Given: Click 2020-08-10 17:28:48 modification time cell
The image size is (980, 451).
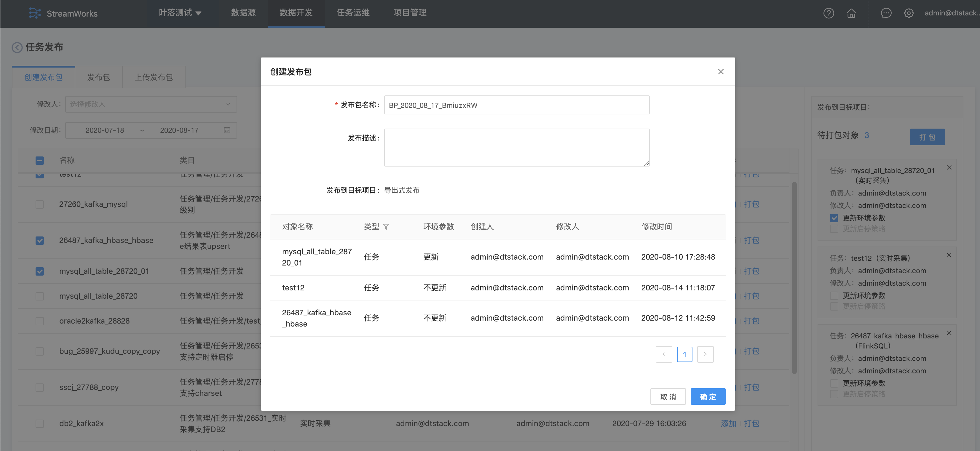Looking at the screenshot, I should [x=678, y=257].
